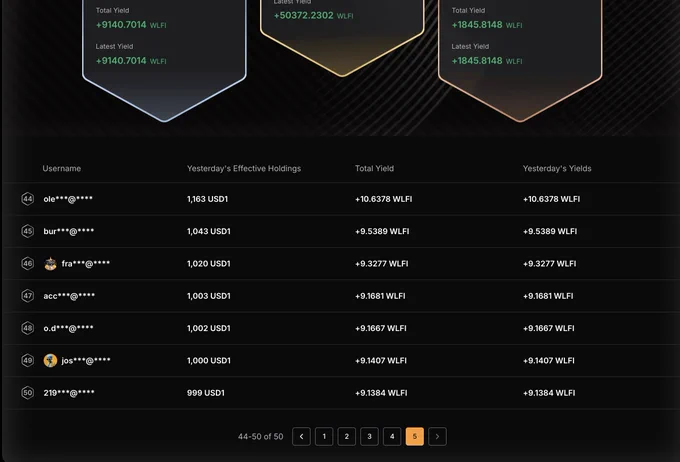This screenshot has height=462, width=680.
Task: Click the rank 50 hexagon badge
Action: coord(27,393)
